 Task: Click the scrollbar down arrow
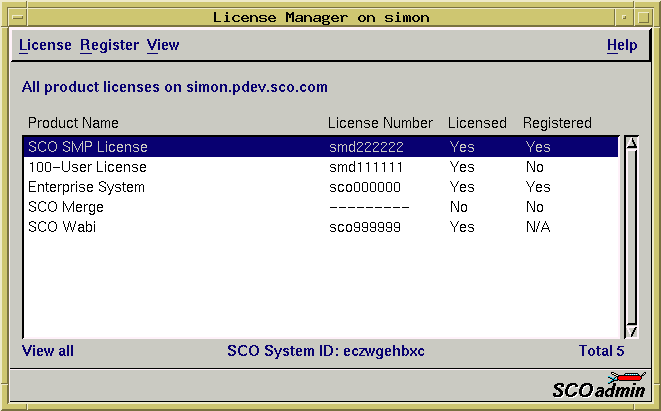631,330
